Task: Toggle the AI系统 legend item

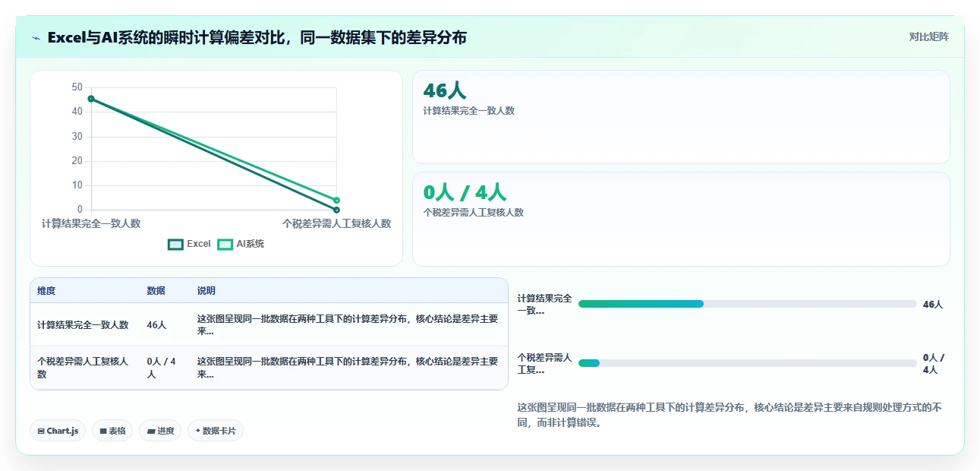Action: pos(241,244)
